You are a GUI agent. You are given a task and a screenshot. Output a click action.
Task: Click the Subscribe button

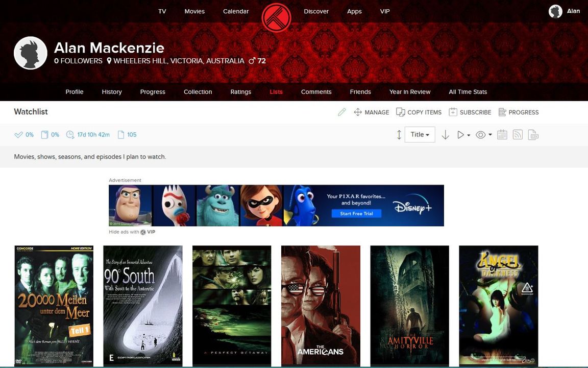tap(470, 112)
